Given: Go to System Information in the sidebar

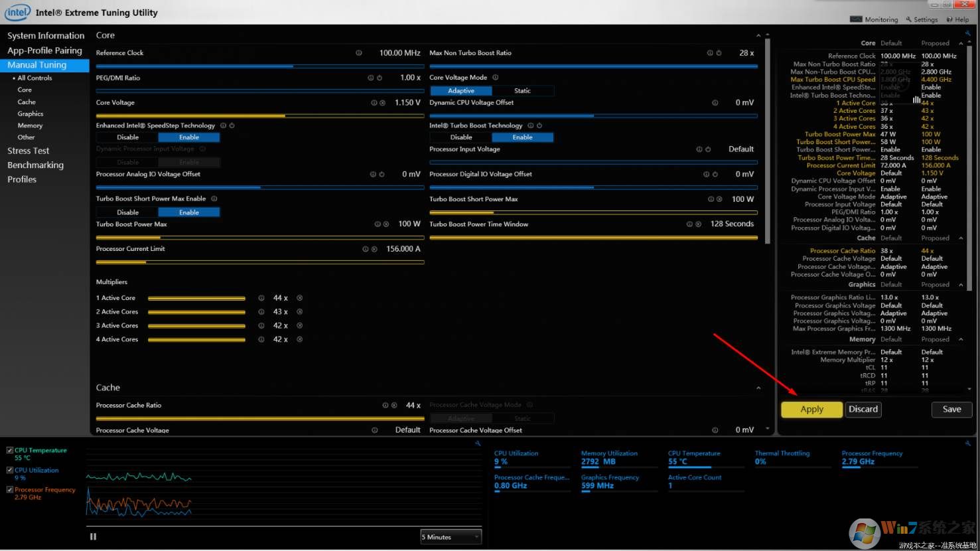Looking at the screenshot, I should point(46,36).
